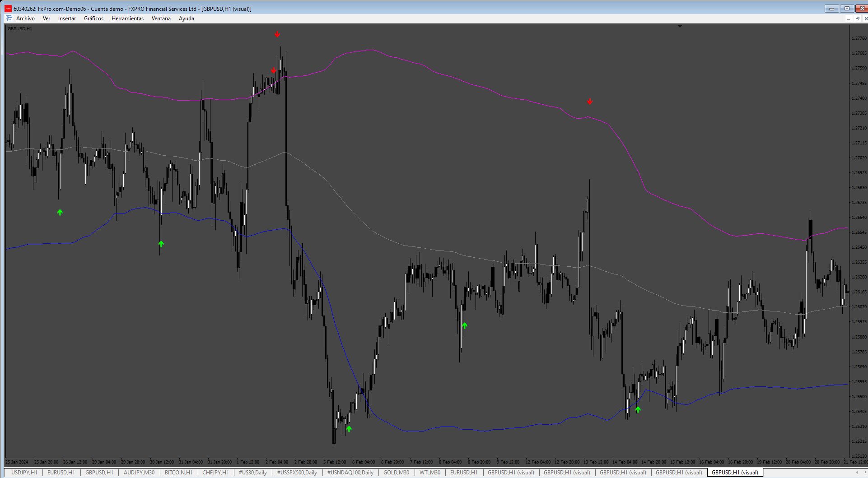The width and height of the screenshot is (868, 478).
Task: Open the Insertar menu
Action: tap(67, 19)
